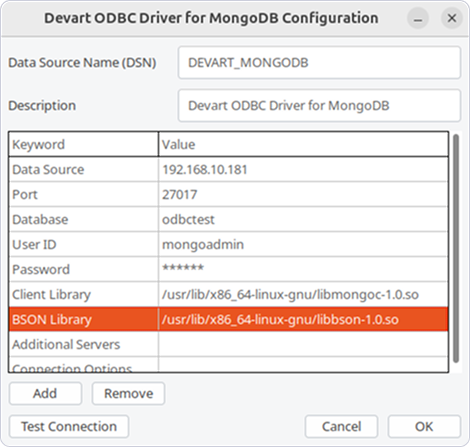Select the Connection Options row
470x447 pixels.
click(x=228, y=365)
